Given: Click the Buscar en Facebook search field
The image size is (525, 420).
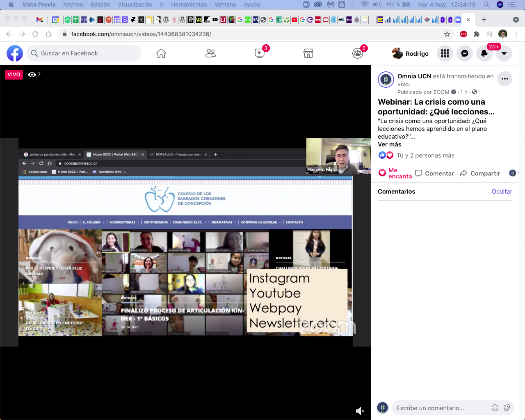Looking at the screenshot, I should tap(84, 53).
